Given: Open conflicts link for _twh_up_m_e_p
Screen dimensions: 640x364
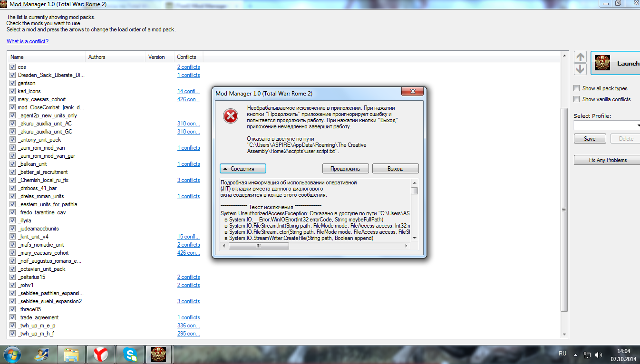Looking at the screenshot, I should (189, 326).
